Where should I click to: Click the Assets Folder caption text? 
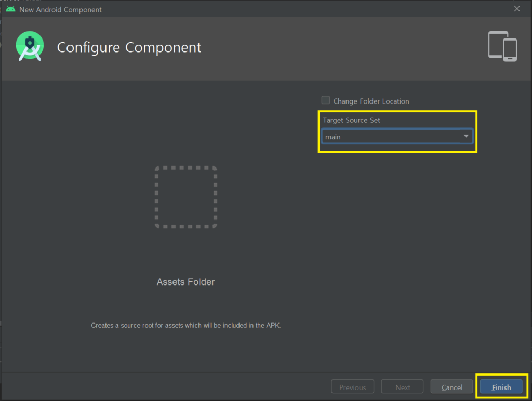click(x=185, y=282)
